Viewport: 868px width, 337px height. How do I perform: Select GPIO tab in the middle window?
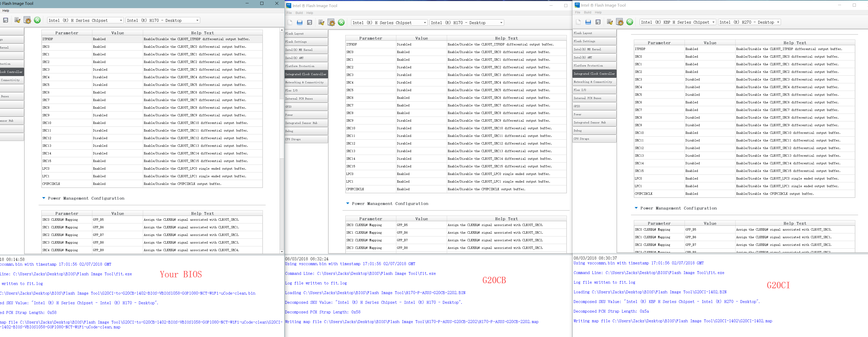pyautogui.click(x=306, y=107)
